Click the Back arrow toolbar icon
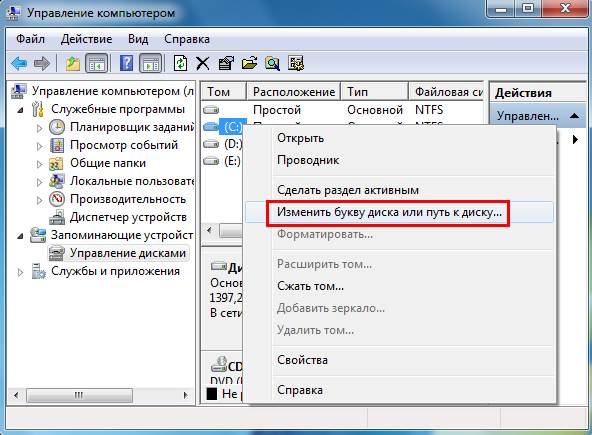592x435 pixels. tap(19, 63)
